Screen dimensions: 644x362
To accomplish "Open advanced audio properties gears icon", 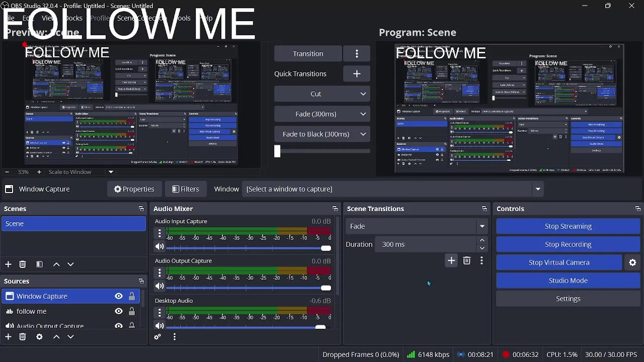I will (157, 337).
